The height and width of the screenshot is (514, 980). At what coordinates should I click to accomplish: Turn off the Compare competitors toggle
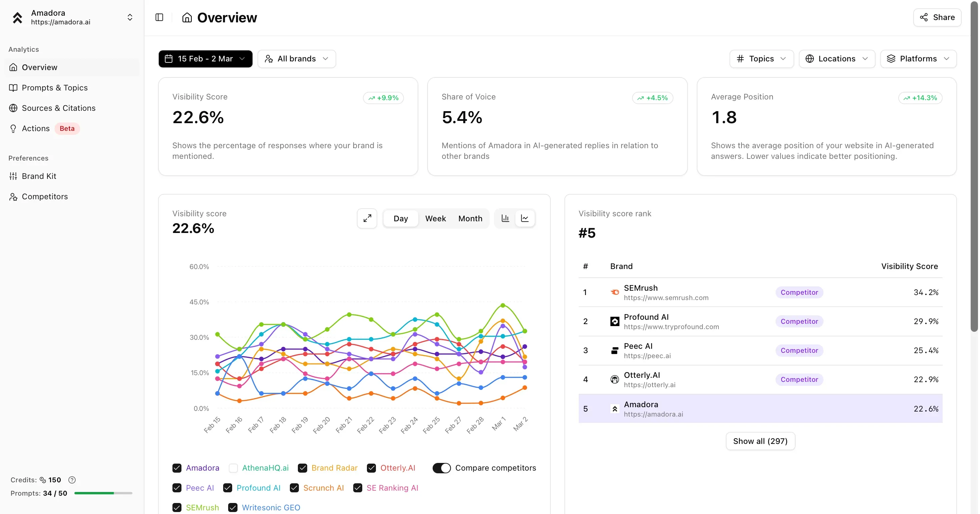[442, 468]
